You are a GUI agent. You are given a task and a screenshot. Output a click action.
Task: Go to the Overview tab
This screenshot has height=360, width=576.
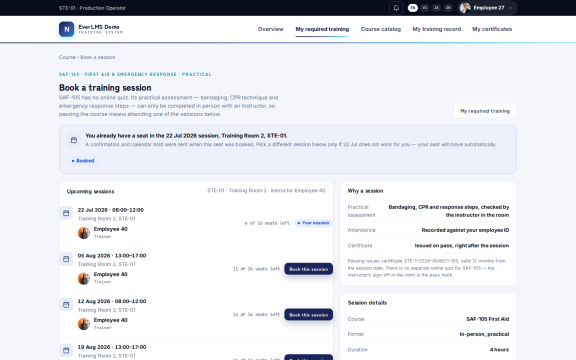[x=271, y=29]
